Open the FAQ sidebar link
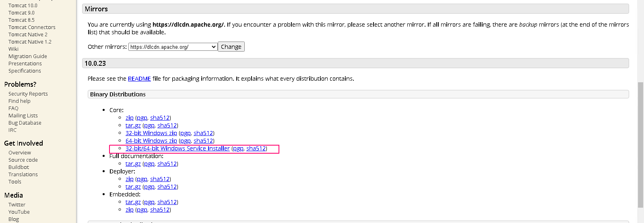 pyautogui.click(x=13, y=108)
